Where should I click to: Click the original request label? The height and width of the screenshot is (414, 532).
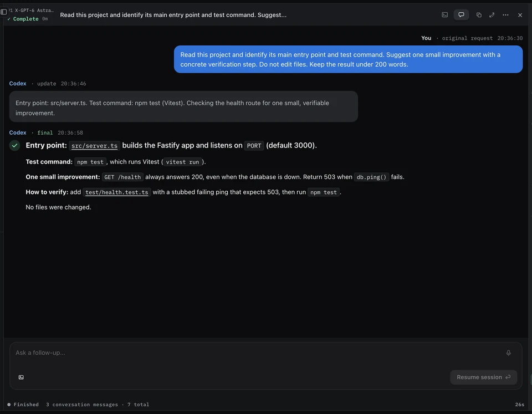tap(467, 38)
